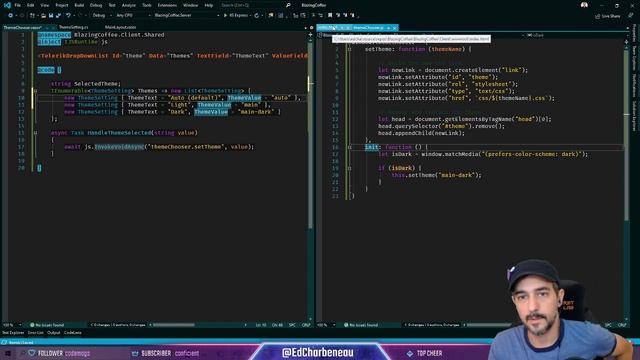Click TelerikDropDownList tag in left editor
The height and width of the screenshot is (360, 640).
point(74,56)
